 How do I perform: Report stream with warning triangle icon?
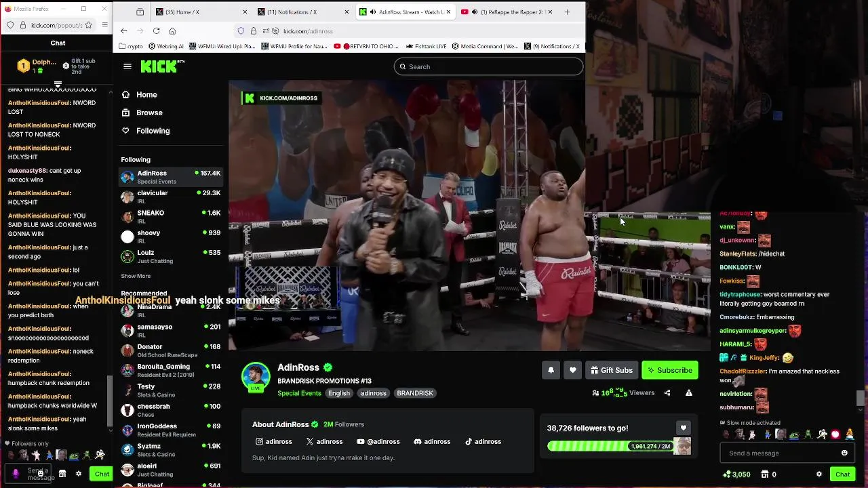[688, 393]
